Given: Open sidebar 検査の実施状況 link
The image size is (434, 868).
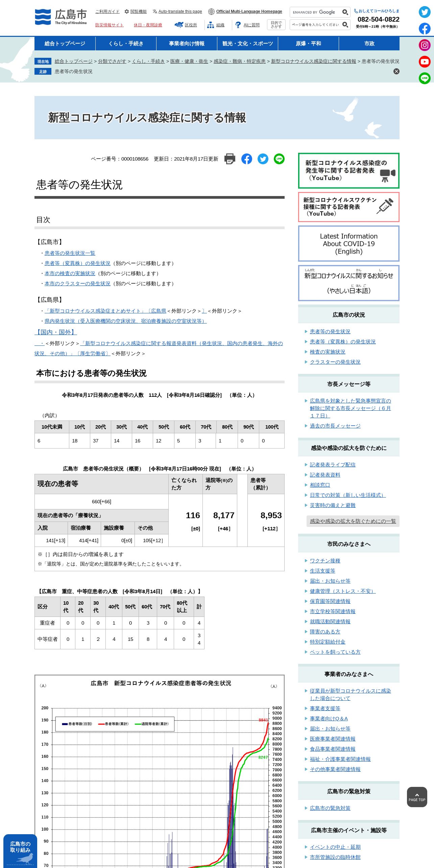Looking at the screenshot, I should coord(328,352).
